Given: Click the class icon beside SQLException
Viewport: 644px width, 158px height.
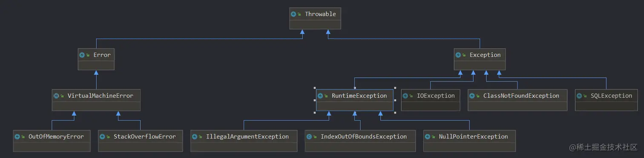Looking at the screenshot, I should [x=579, y=96].
